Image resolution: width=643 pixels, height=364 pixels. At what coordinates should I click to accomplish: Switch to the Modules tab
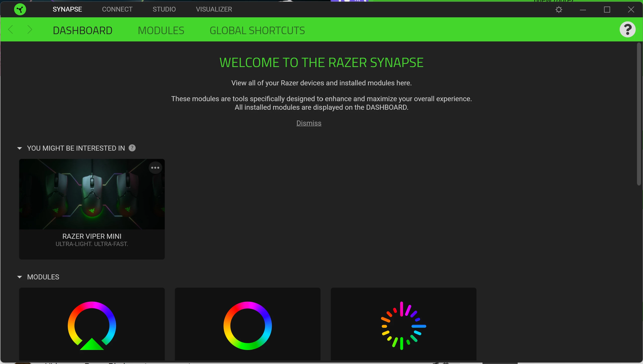pos(161,30)
